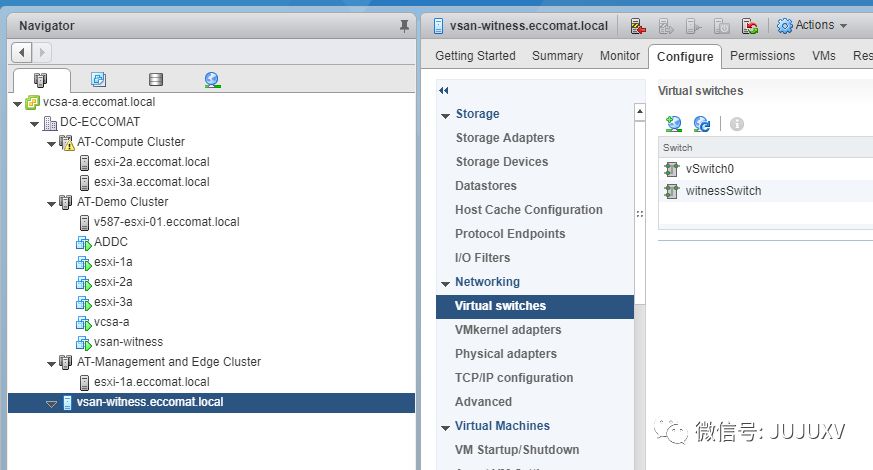Image resolution: width=873 pixels, height=470 pixels.
Task: Open Storage Devices settings
Action: click(502, 161)
